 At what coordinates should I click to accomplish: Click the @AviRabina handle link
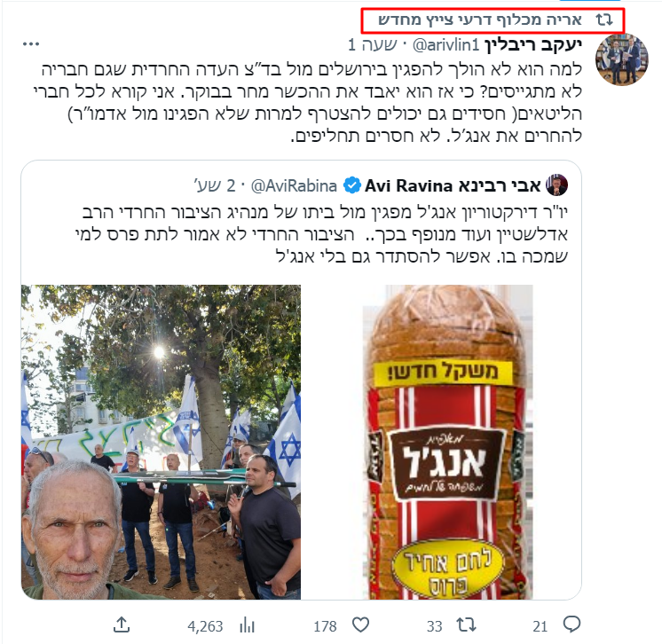click(x=294, y=185)
